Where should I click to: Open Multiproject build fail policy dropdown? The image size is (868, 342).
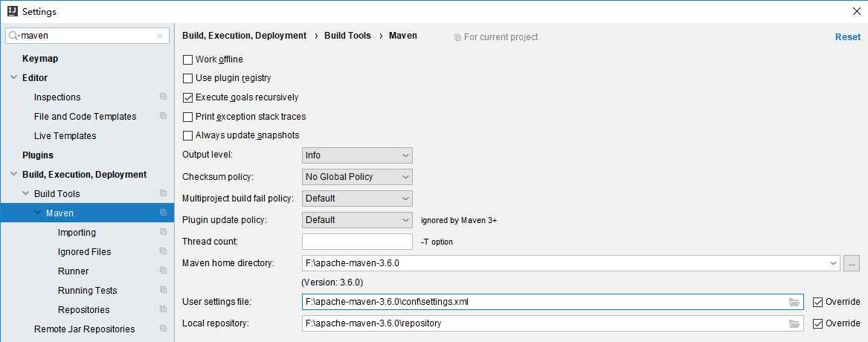click(357, 198)
